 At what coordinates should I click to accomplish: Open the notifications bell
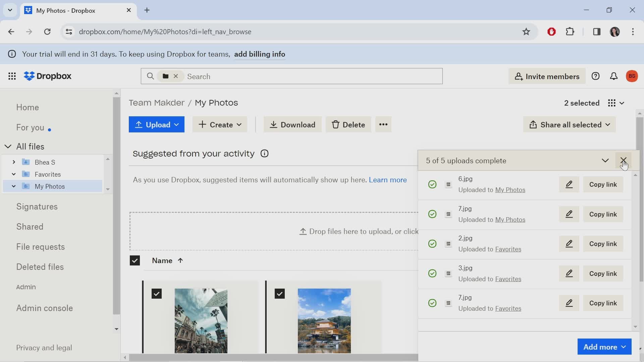tap(613, 76)
